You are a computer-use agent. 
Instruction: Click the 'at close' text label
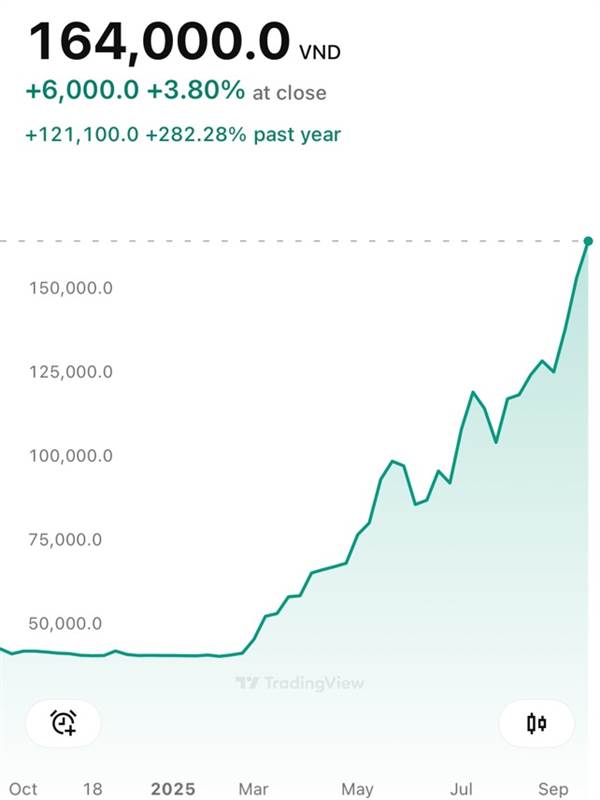289,93
